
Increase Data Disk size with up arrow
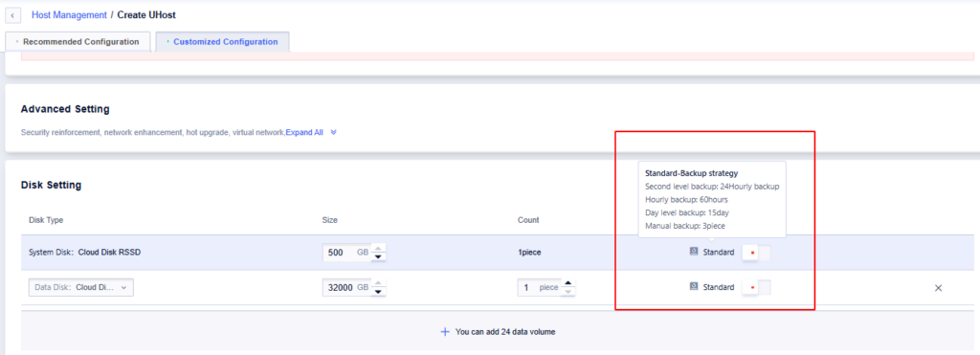pos(379,283)
